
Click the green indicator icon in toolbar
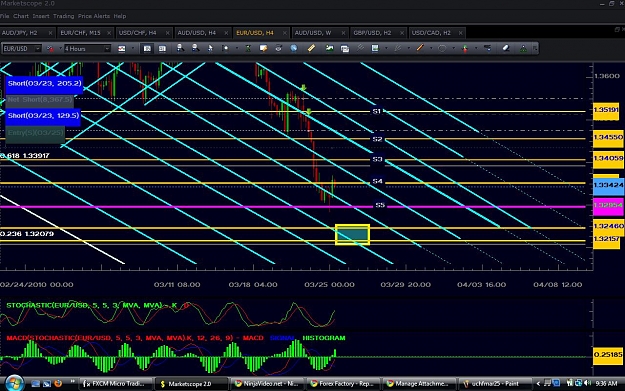(x=248, y=48)
